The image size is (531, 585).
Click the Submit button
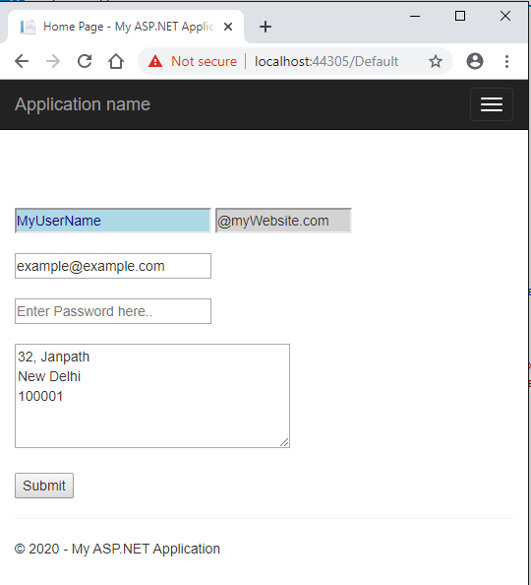point(44,485)
